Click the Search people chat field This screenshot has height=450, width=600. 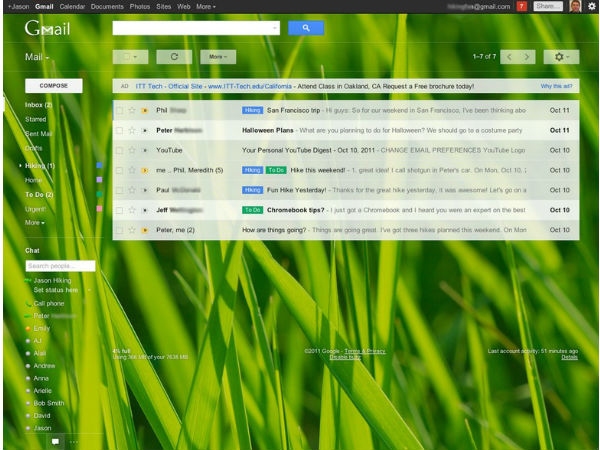pos(60,266)
